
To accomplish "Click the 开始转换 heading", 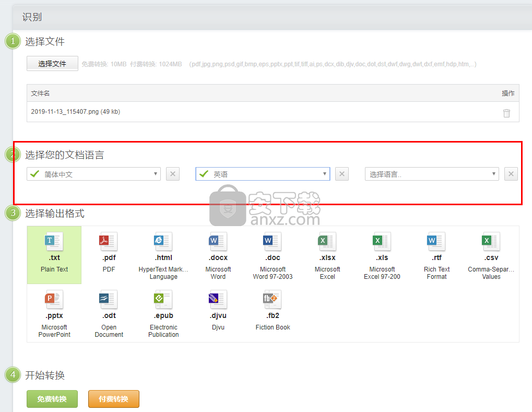I will pyautogui.click(x=45, y=375).
